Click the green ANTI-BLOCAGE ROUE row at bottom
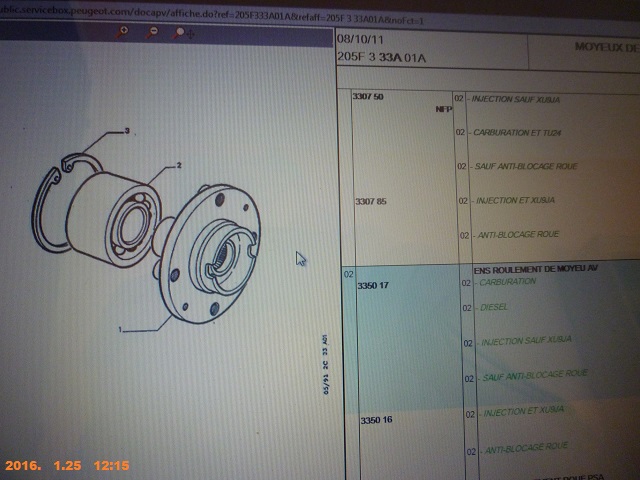This screenshot has height=480, width=640. [x=526, y=448]
